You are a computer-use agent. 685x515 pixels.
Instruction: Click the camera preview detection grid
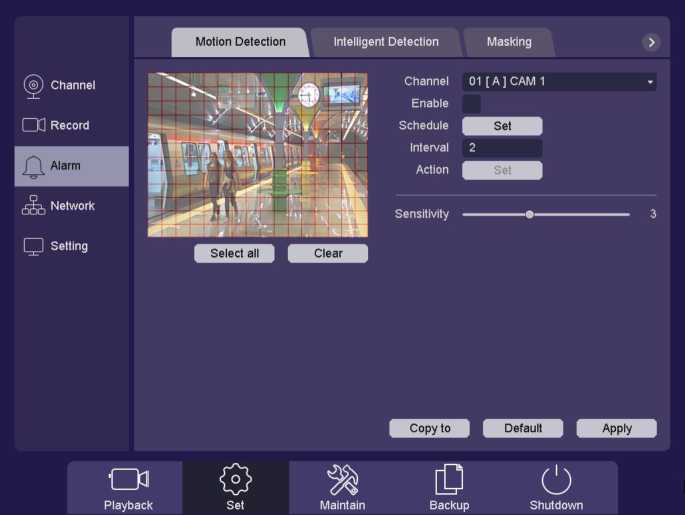coord(258,154)
